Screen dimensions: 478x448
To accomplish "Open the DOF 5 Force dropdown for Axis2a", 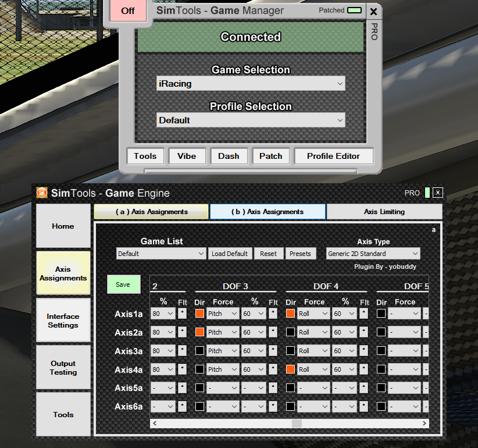I will point(404,332).
